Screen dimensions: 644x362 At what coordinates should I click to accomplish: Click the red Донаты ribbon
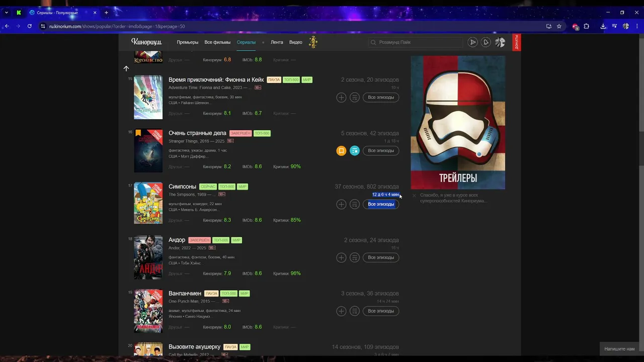coord(516,42)
